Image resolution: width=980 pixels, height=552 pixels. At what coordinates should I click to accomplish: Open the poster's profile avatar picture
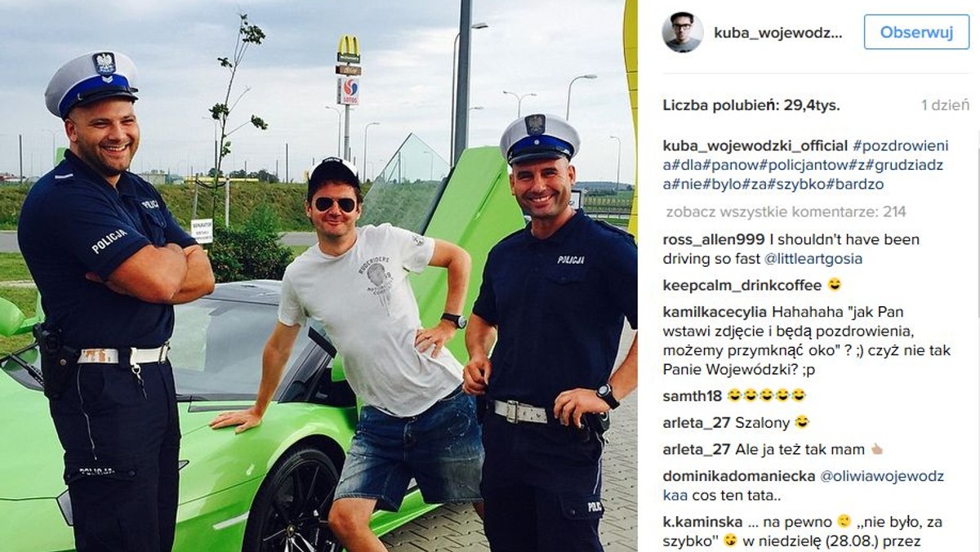683,32
